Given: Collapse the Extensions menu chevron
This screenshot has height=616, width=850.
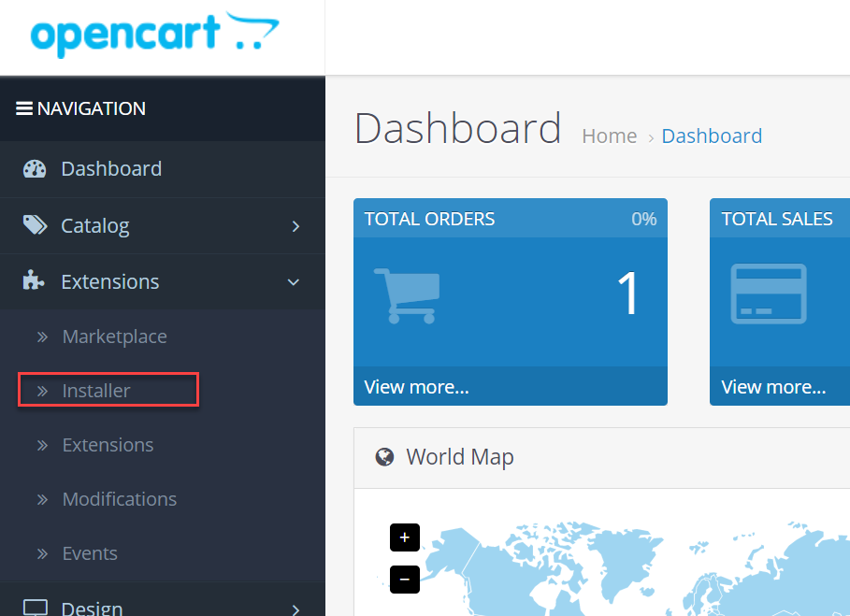Looking at the screenshot, I should tap(294, 282).
